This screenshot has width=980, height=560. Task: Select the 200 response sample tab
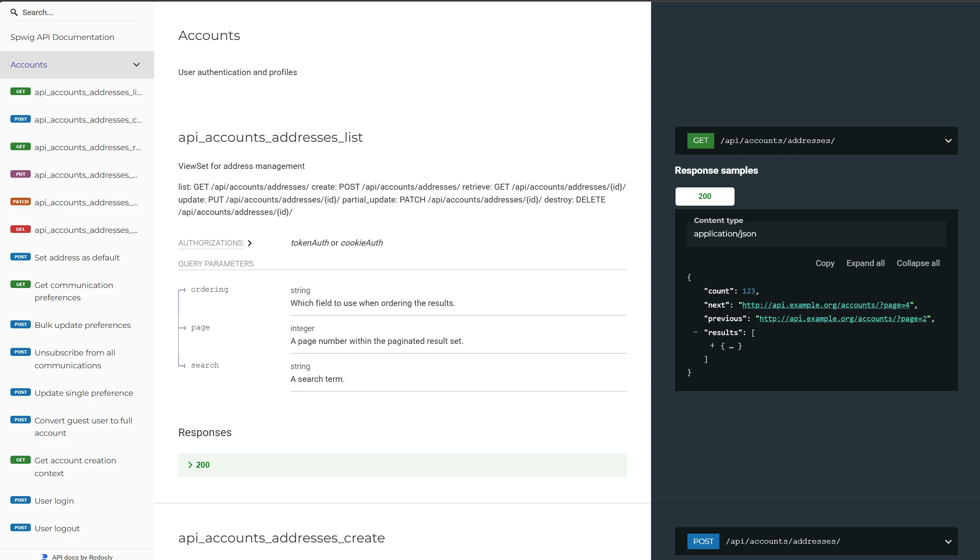[x=705, y=197]
